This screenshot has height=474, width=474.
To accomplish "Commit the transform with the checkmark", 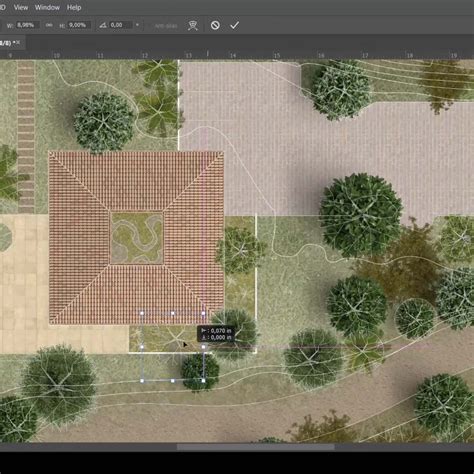I will click(x=235, y=25).
